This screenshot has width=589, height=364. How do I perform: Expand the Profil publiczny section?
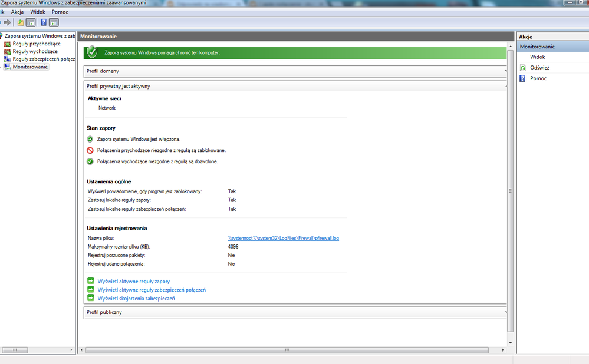tap(295, 312)
